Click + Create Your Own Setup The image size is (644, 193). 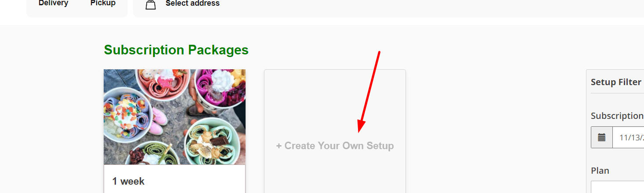pos(335,146)
